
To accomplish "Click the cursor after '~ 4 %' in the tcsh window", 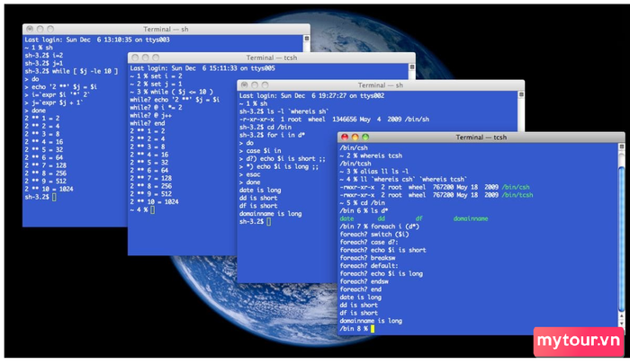I will (x=152, y=209).
